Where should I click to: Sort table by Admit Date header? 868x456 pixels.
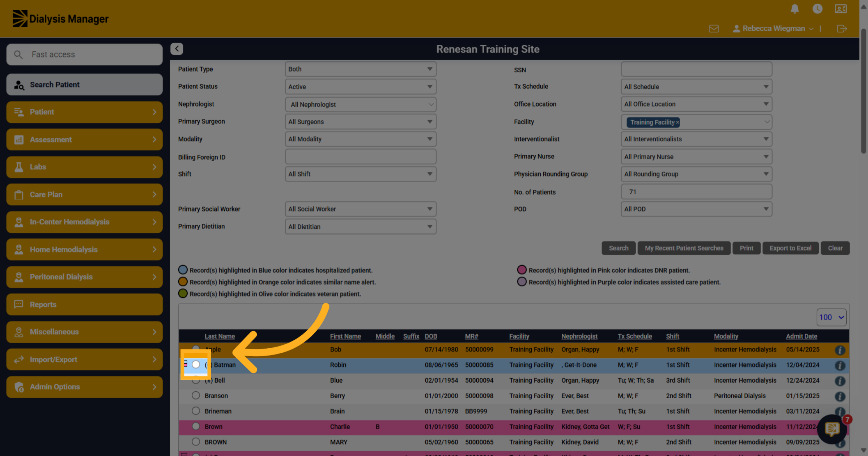pyautogui.click(x=801, y=336)
